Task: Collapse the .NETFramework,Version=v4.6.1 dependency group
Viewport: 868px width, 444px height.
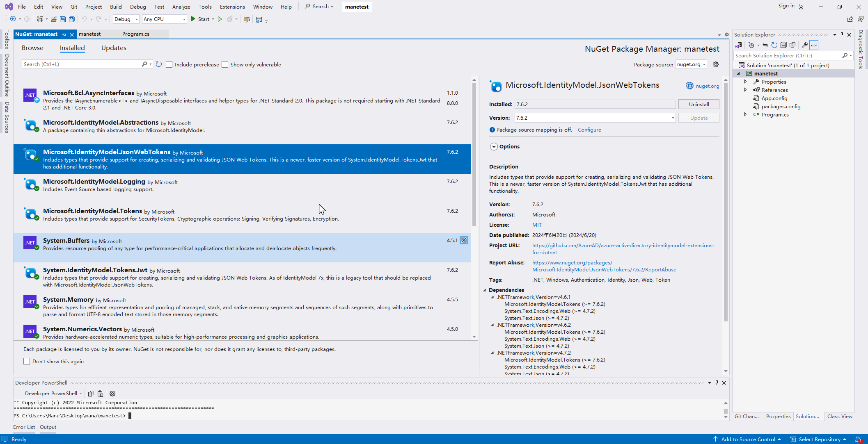Action: [492, 297]
